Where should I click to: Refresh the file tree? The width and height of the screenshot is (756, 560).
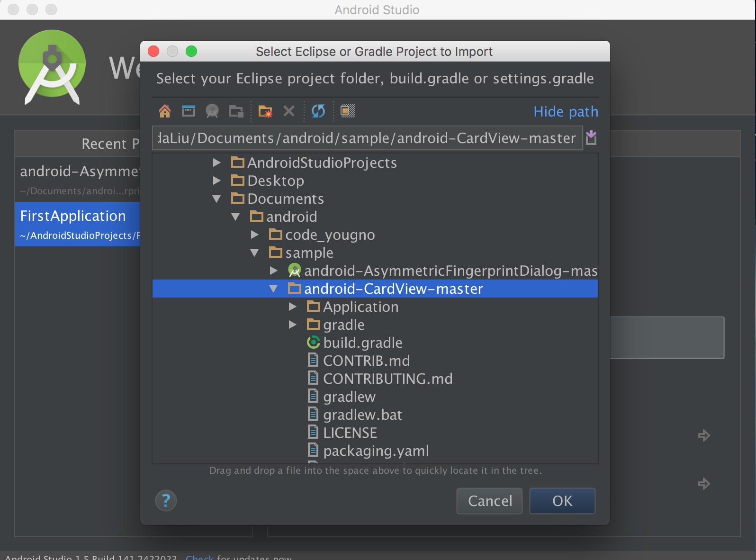(x=318, y=111)
